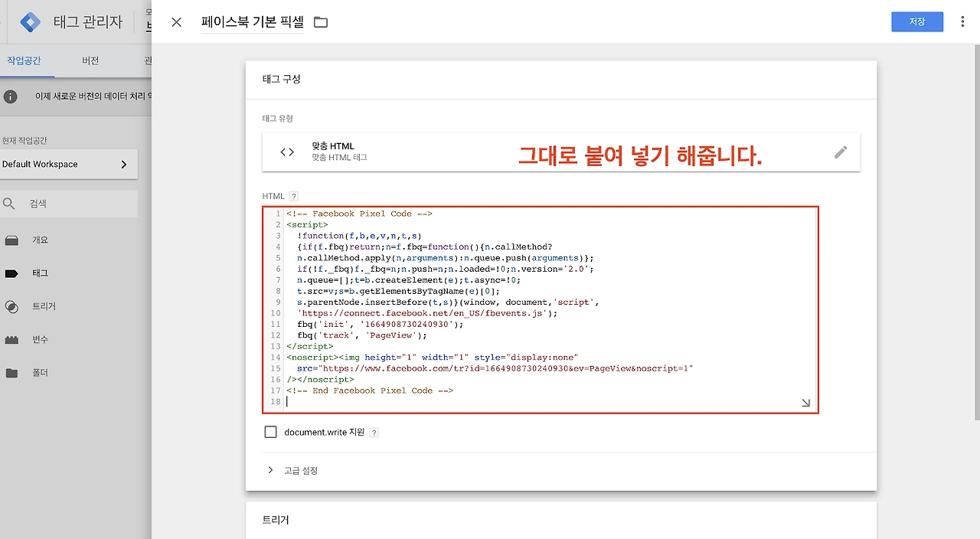This screenshot has width=980, height=539.
Task: Click the 태그 유형 label
Action: pos(277,119)
